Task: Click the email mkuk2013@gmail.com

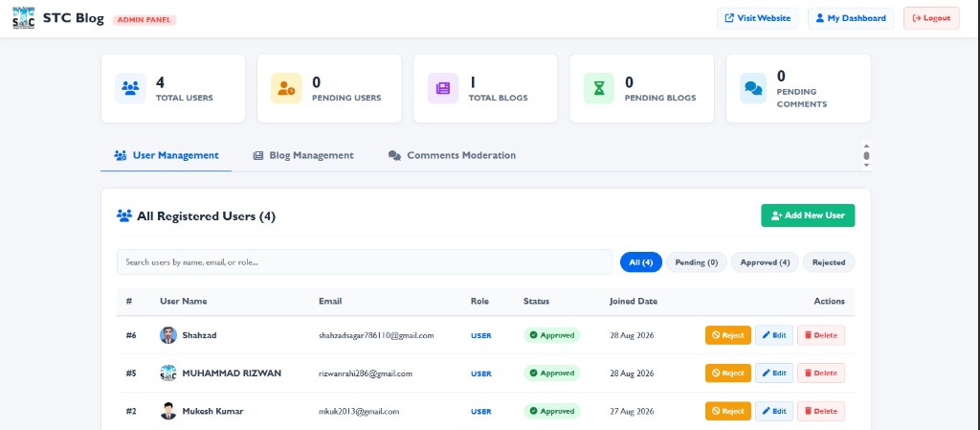Action: point(359,412)
